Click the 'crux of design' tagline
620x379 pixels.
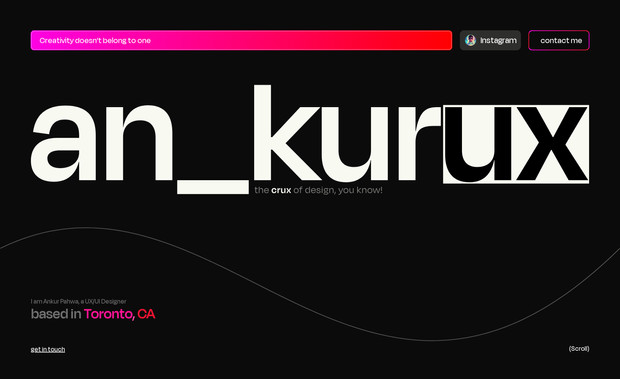(318, 190)
